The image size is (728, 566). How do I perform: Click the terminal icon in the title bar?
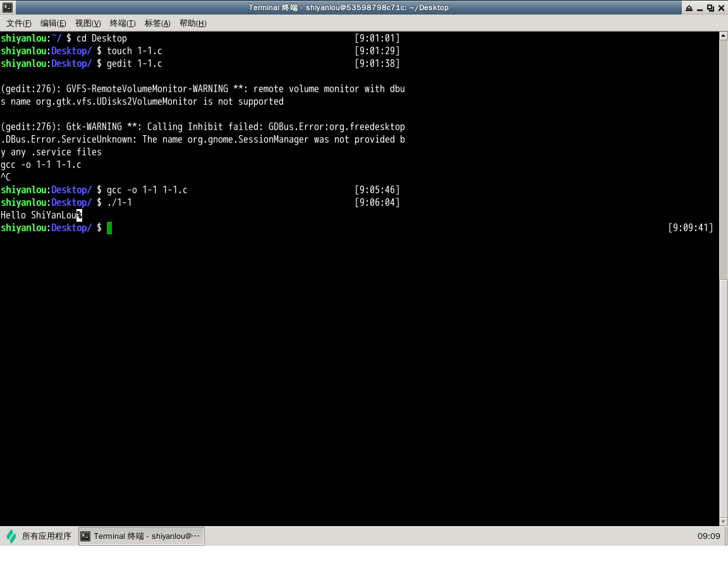pyautogui.click(x=7, y=8)
